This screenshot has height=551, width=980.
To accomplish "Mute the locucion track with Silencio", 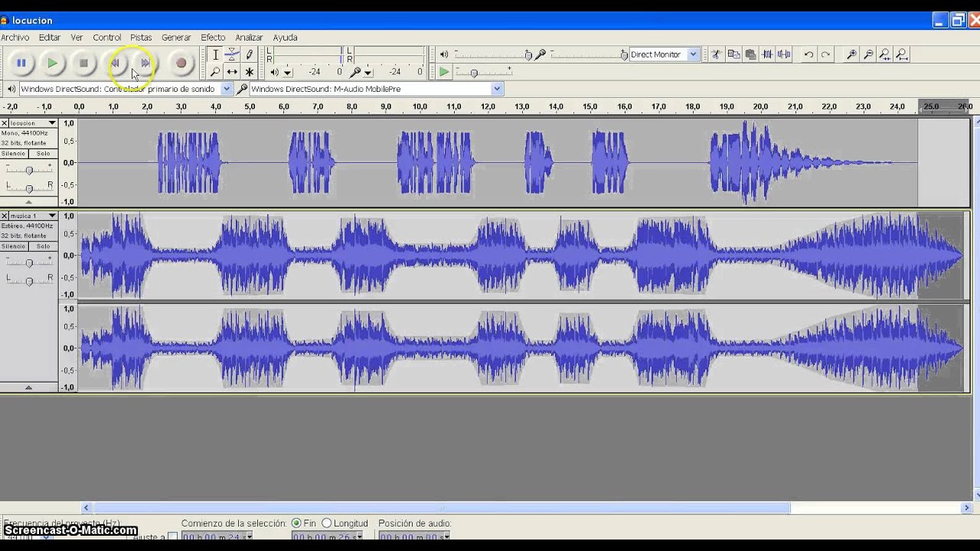I will [x=14, y=154].
